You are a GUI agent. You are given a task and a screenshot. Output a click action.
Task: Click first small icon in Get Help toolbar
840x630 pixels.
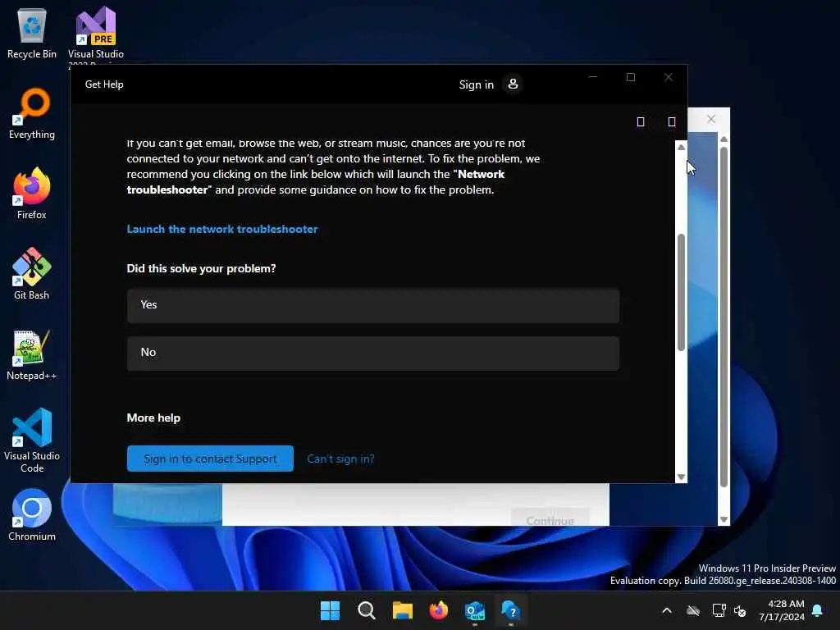pos(640,122)
